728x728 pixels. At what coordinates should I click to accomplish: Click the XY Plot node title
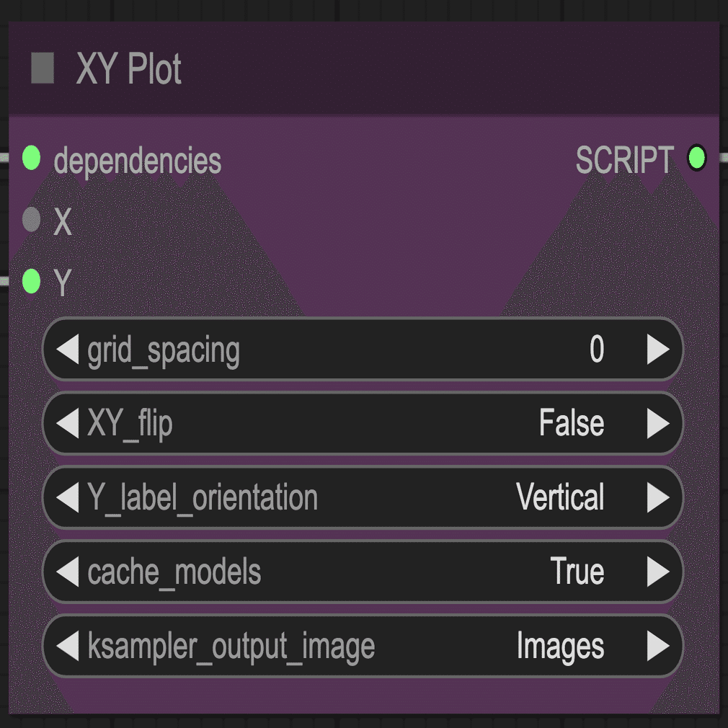(x=128, y=68)
